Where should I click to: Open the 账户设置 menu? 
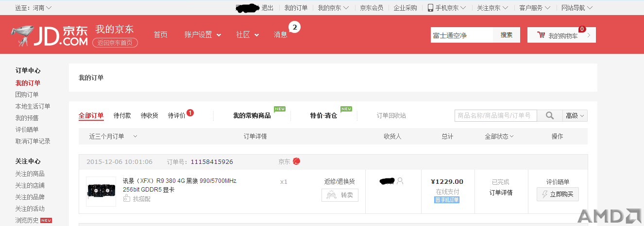tap(203, 35)
